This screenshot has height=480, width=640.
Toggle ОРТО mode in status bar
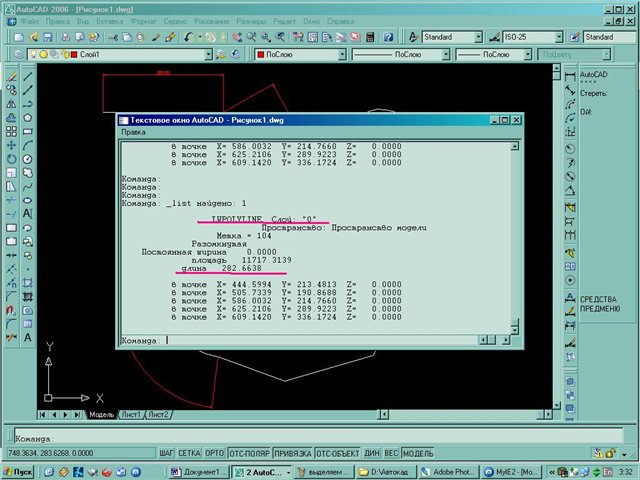214,453
